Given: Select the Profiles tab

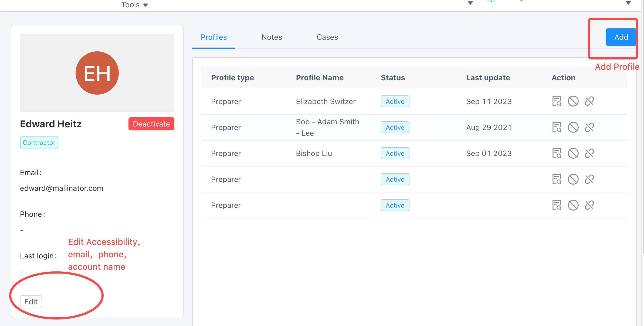Looking at the screenshot, I should pyautogui.click(x=214, y=37).
